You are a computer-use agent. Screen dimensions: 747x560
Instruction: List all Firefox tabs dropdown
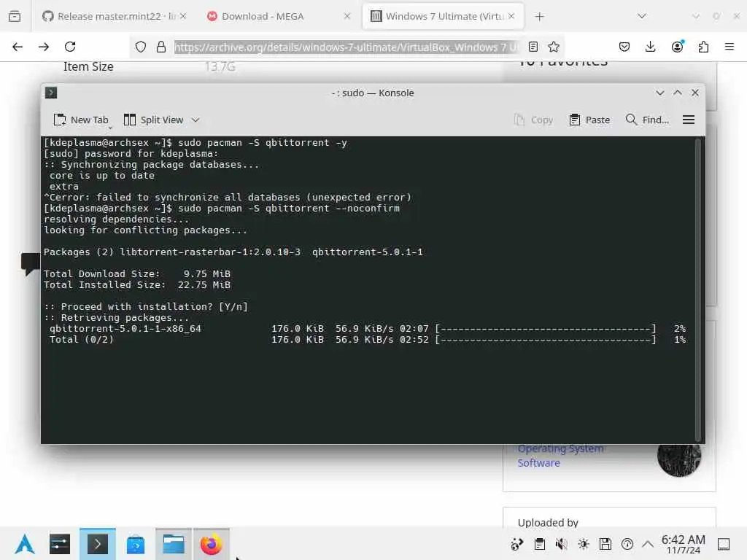[642, 16]
